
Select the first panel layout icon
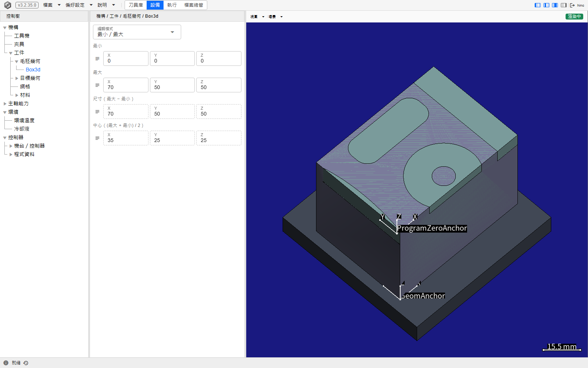[538, 5]
